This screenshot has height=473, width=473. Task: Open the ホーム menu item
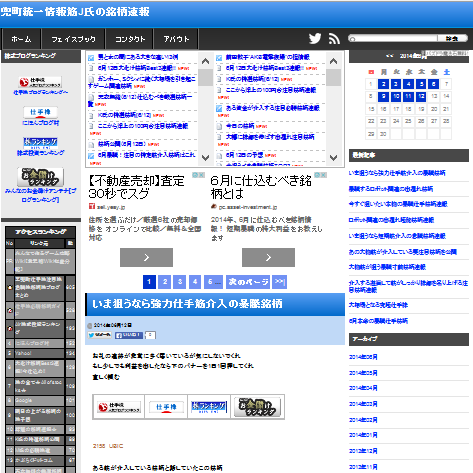(x=21, y=39)
